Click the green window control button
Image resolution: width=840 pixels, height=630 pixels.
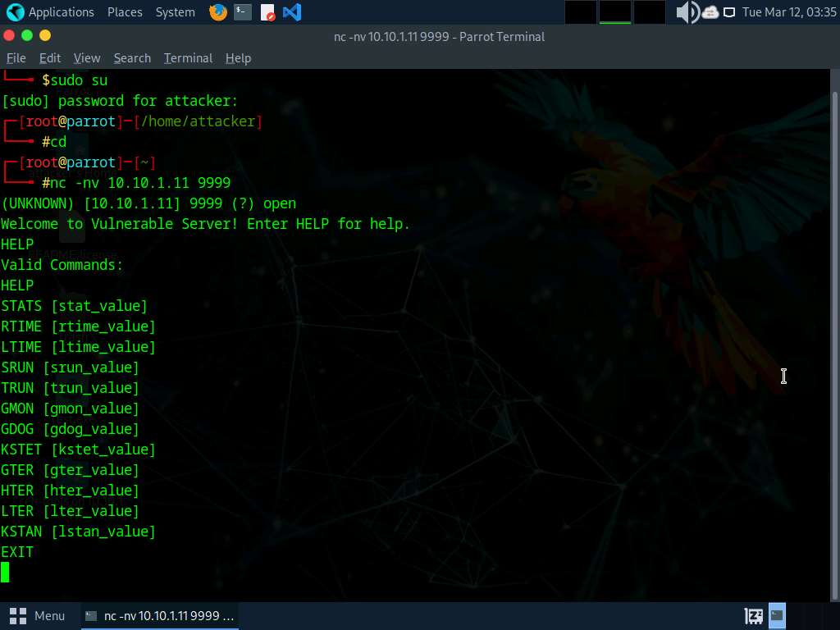[x=27, y=35]
